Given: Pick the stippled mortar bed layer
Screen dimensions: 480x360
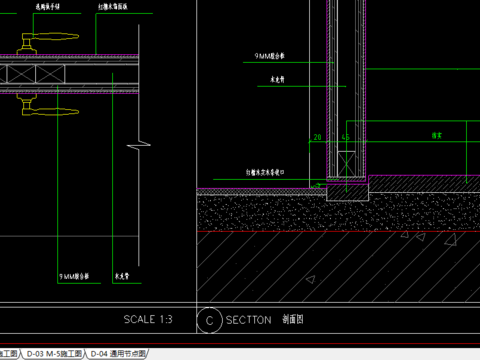Looking at the screenshot, I should [x=338, y=213].
